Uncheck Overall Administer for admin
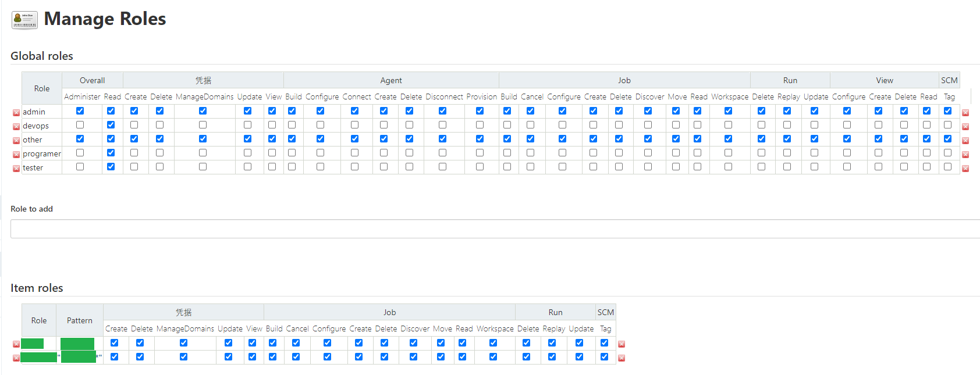The image size is (980, 375). (80, 110)
